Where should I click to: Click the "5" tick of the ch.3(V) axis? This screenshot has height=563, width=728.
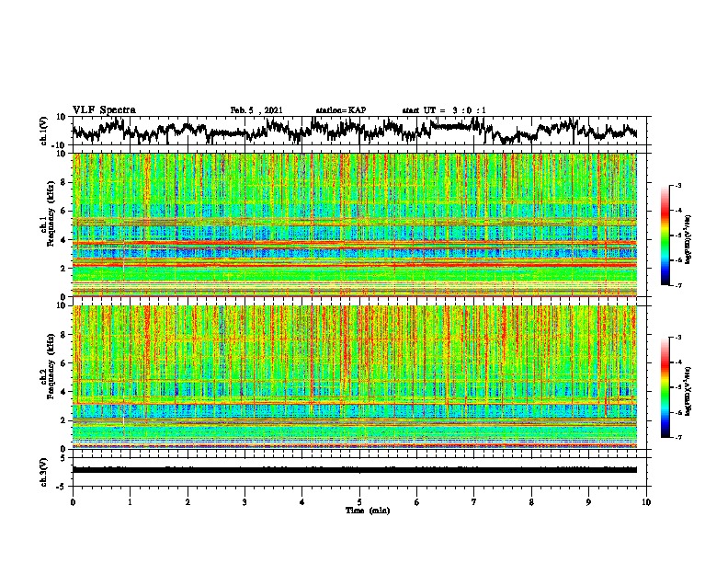tap(63, 459)
